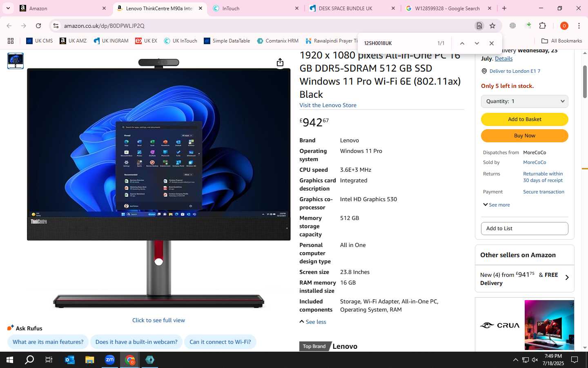Open Returnable within 30 days link
588x368 pixels.
[x=543, y=177]
